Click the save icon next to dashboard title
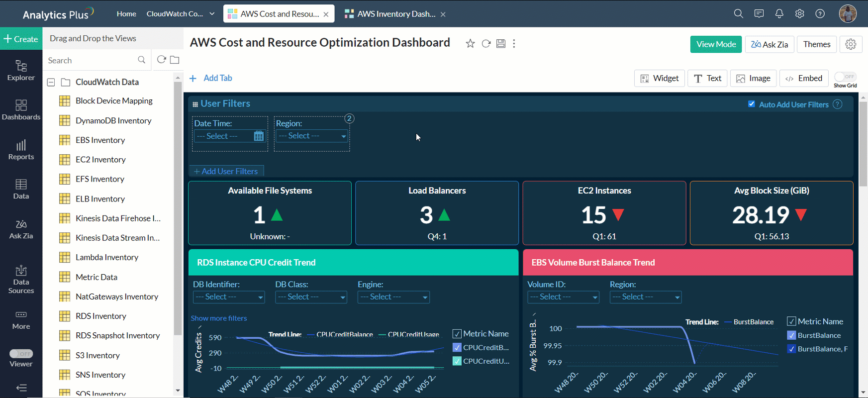Image resolution: width=868 pixels, height=398 pixels. 501,44
